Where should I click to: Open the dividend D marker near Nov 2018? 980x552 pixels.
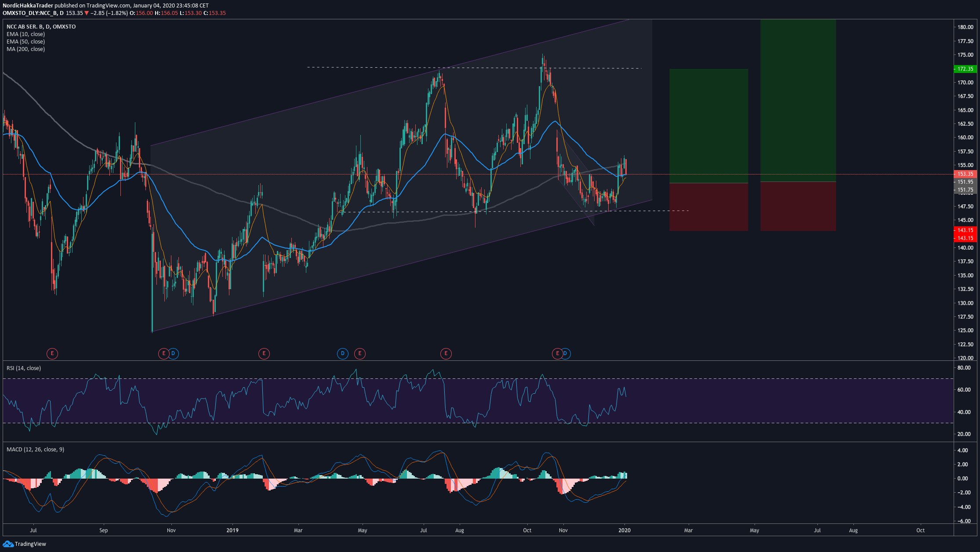(x=174, y=353)
